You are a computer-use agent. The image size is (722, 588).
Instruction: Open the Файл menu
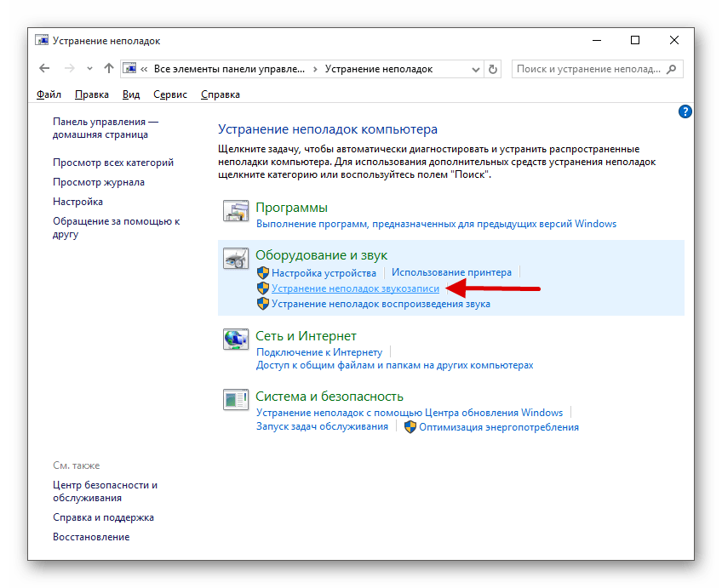tap(49, 94)
